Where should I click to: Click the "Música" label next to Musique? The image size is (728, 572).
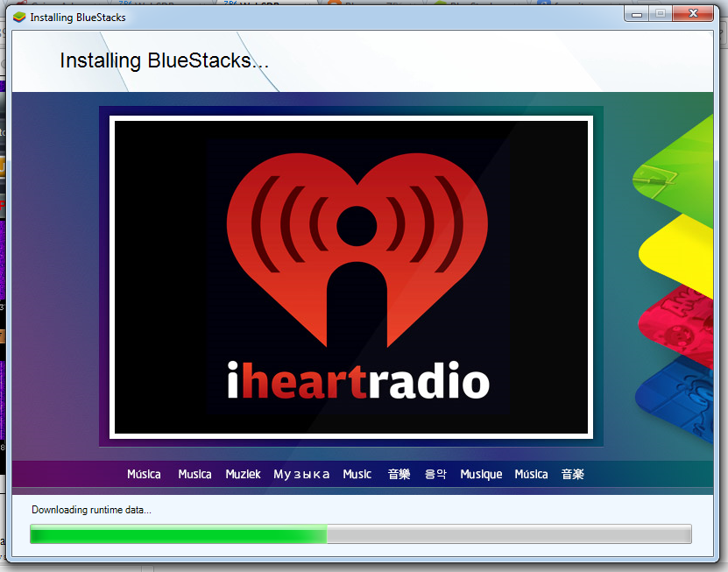(531, 474)
